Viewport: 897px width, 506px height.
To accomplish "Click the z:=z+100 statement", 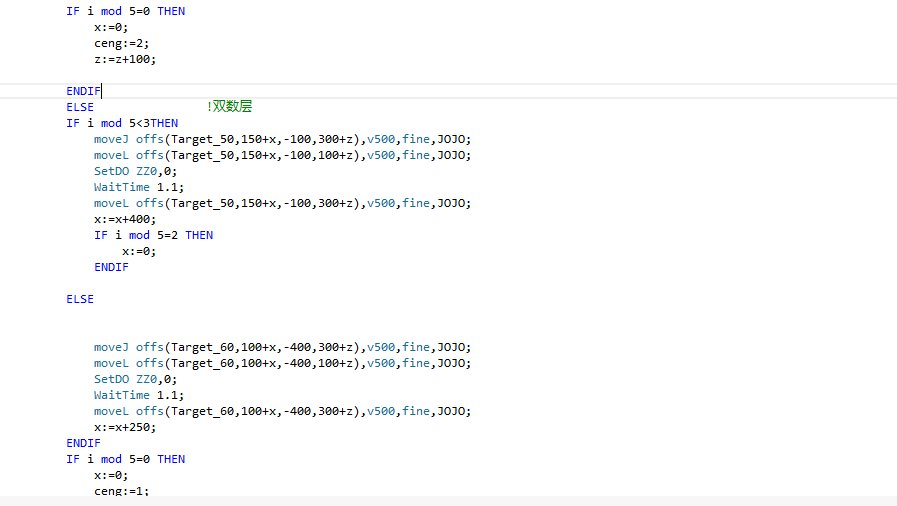I will pos(125,59).
